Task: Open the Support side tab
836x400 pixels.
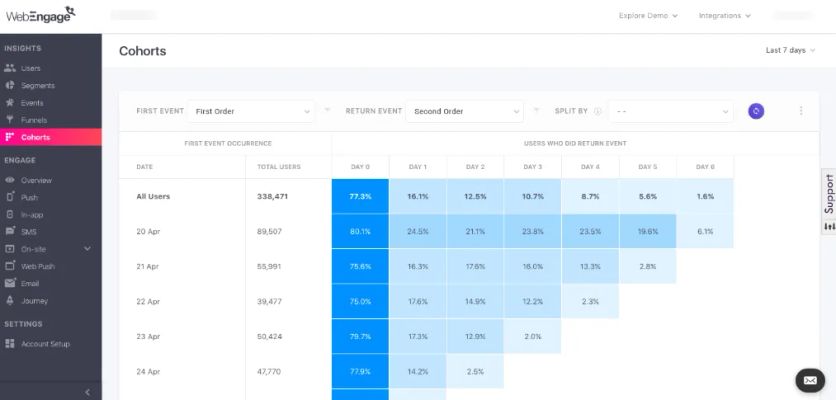Action: (829, 201)
